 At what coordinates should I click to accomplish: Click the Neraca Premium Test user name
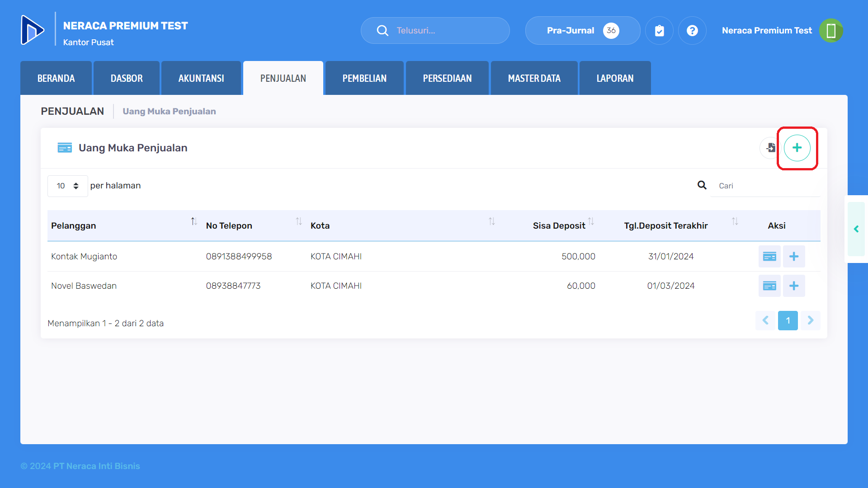point(767,30)
